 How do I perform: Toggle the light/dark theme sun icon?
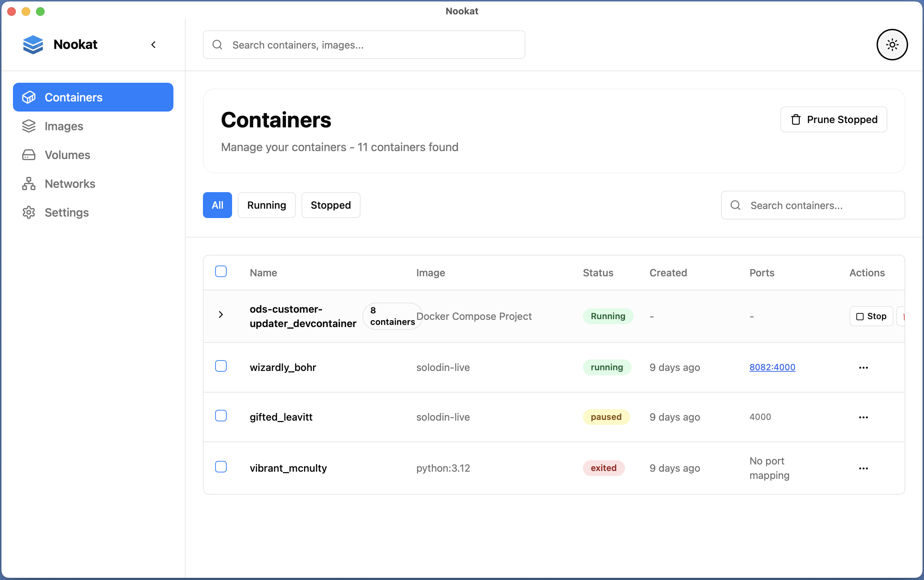(892, 45)
